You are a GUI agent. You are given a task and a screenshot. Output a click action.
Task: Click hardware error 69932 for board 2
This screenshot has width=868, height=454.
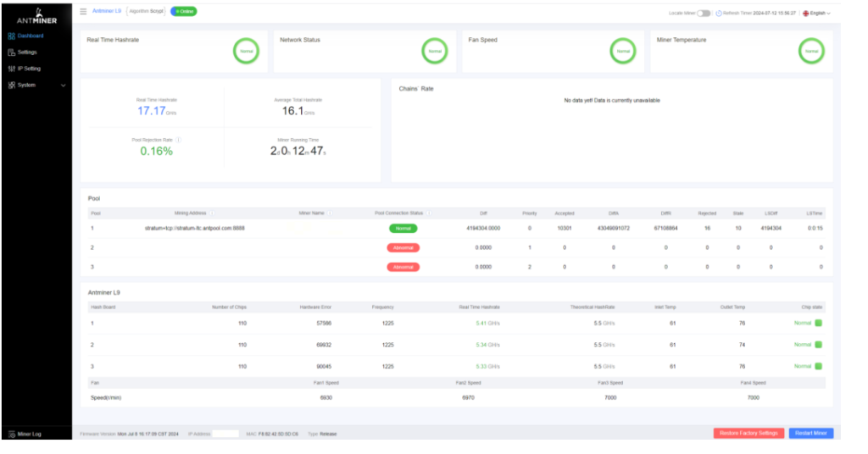[324, 345]
